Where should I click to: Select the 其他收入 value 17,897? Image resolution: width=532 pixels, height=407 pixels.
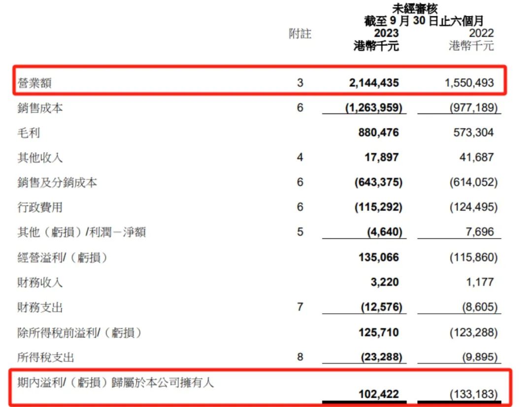coord(382,158)
